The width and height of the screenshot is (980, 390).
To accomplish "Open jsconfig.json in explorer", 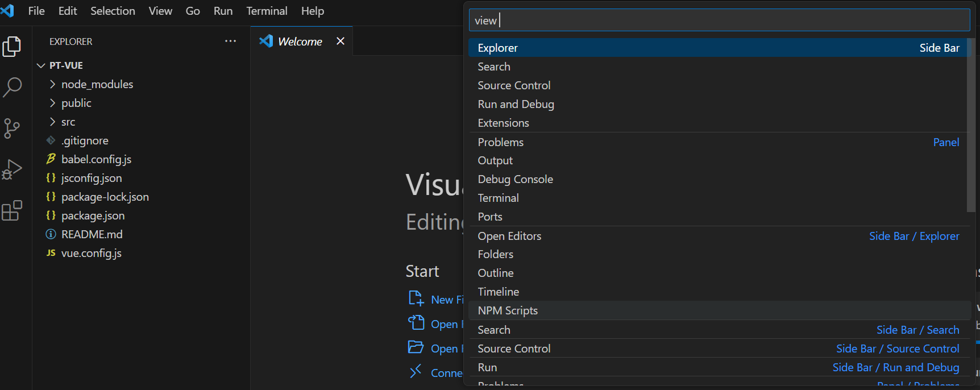I will point(92,178).
